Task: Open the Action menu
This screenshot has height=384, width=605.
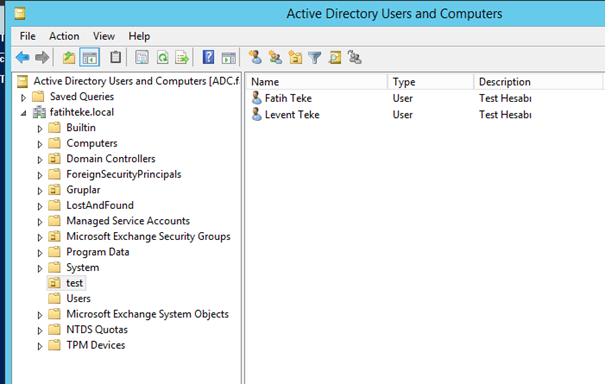Action: 64,36
